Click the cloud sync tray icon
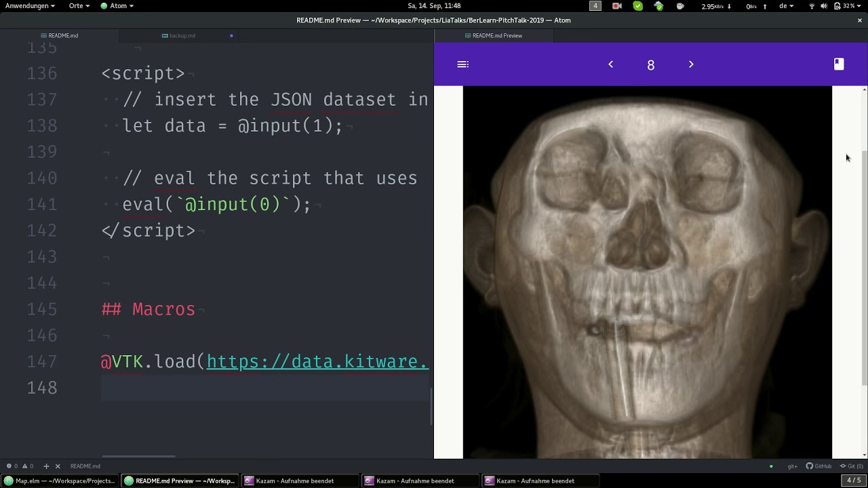Viewport: 868px width, 488px height. point(659,5)
